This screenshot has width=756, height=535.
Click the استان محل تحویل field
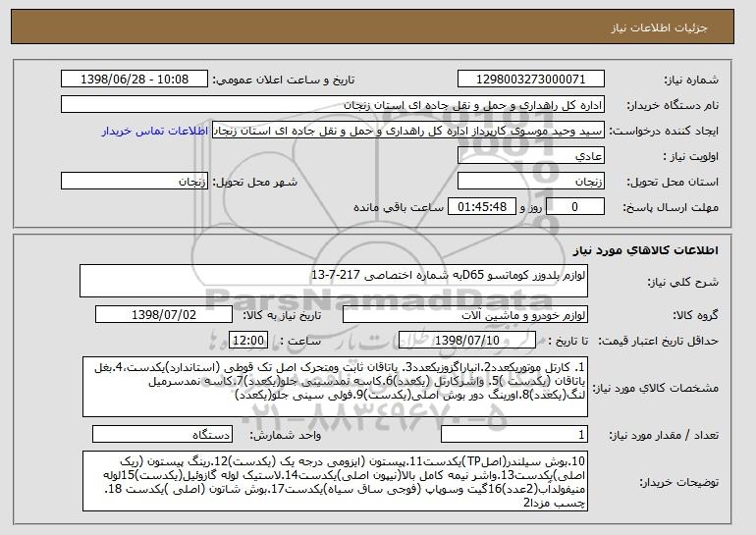click(531, 182)
